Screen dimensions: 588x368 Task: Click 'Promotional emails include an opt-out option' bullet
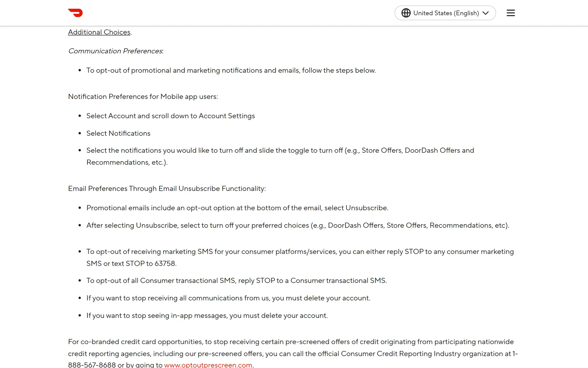(x=237, y=208)
